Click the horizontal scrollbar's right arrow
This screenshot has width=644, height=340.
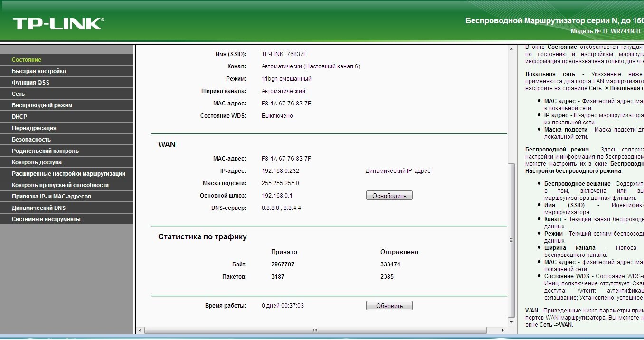pos(504,330)
